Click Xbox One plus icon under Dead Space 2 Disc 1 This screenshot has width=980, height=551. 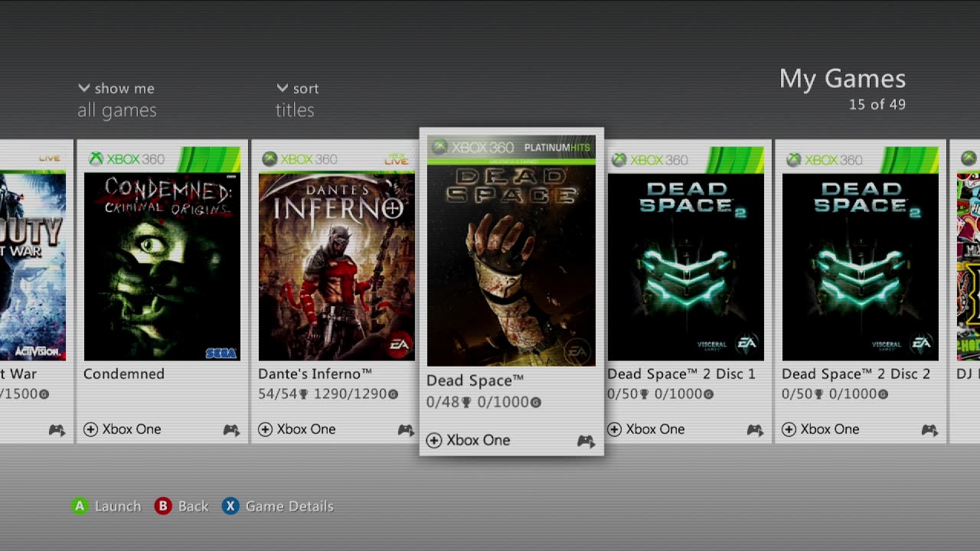(614, 429)
